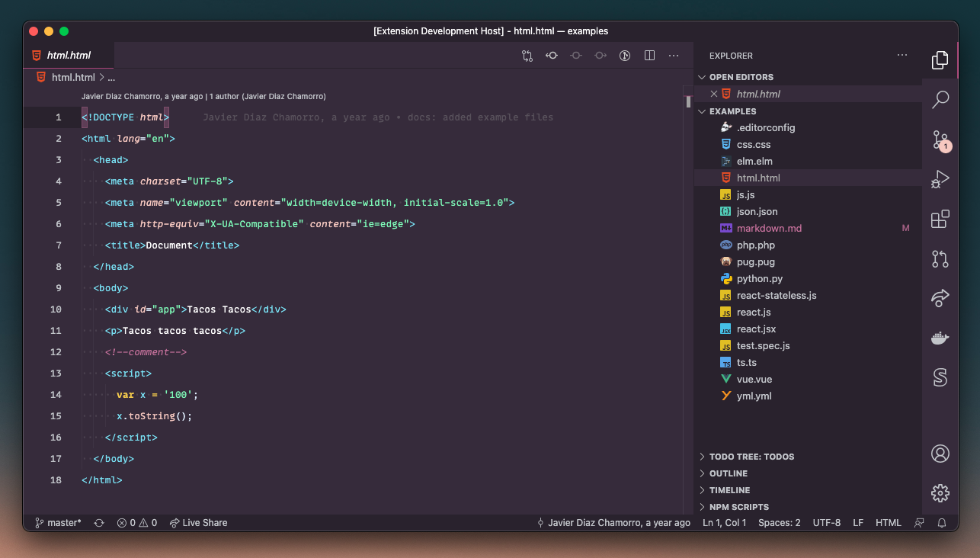Open notifications bell in status bar
The width and height of the screenshot is (980, 558).
(942, 523)
